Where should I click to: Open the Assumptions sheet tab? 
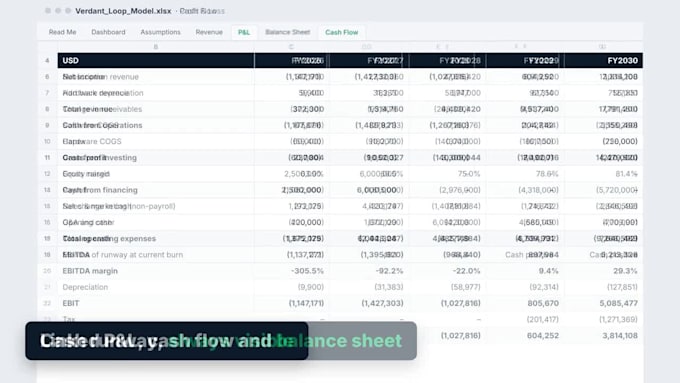[160, 32]
